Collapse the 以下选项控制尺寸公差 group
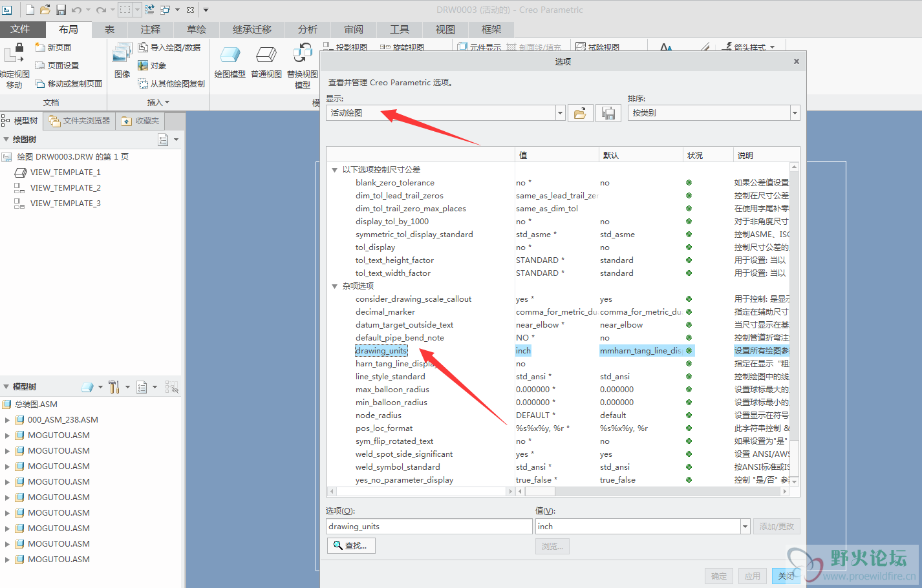The height and width of the screenshot is (588, 922). tap(335, 170)
